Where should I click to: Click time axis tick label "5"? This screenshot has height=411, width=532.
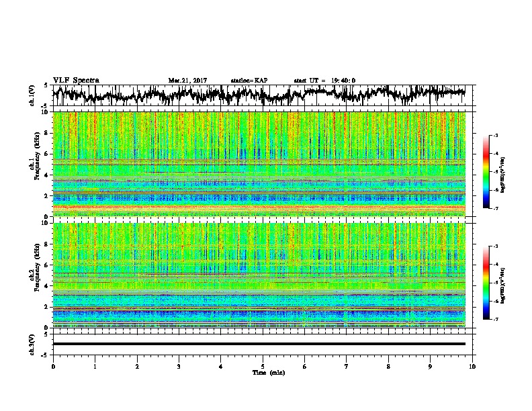(263, 367)
